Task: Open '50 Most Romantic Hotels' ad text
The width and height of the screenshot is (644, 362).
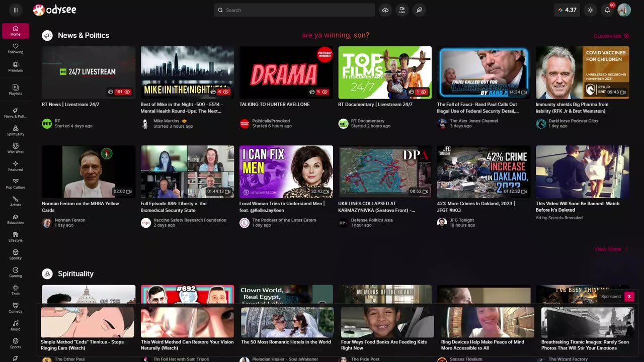Action: (x=286, y=342)
